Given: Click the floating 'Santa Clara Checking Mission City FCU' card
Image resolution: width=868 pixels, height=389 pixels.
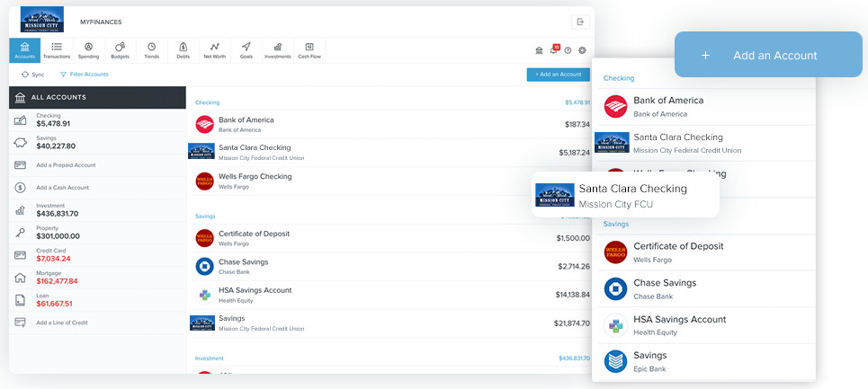Looking at the screenshot, I should point(625,196).
